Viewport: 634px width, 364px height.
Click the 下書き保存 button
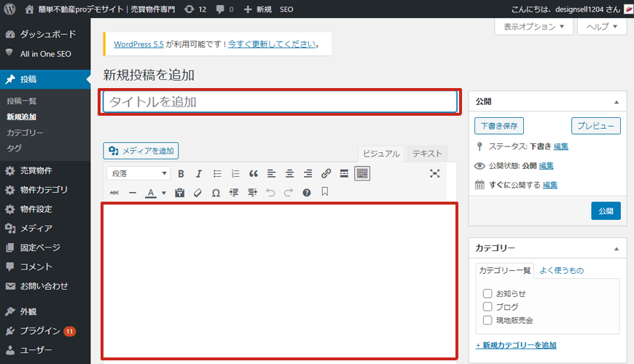499,126
